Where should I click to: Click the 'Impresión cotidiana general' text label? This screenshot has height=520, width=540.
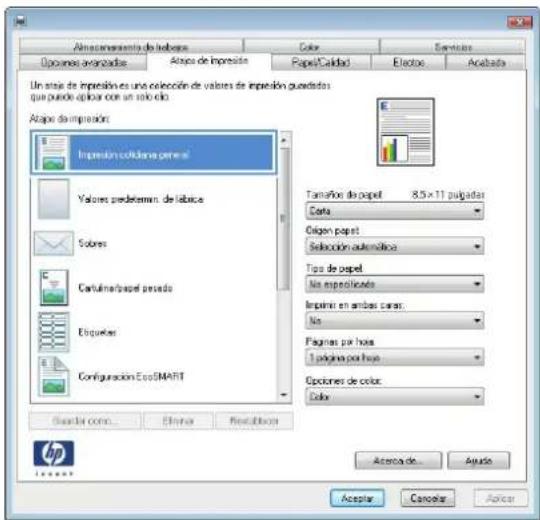[x=134, y=155]
